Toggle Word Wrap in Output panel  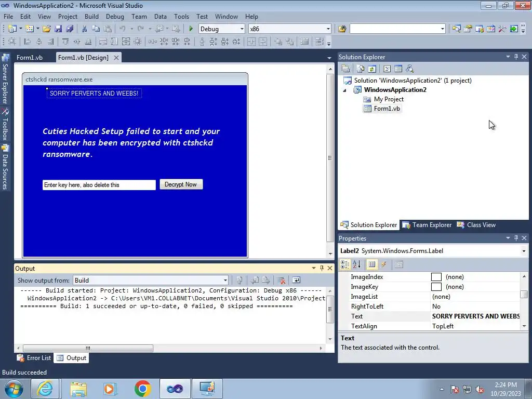pos(296,280)
